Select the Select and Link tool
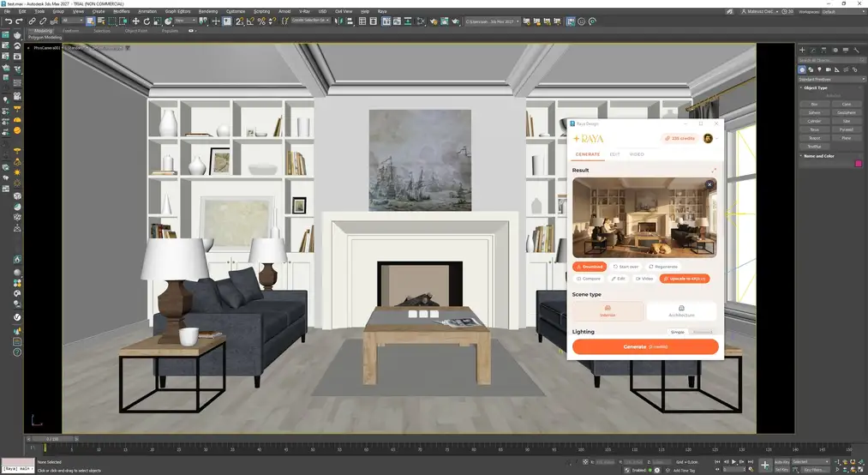This screenshot has height=475, width=868. [x=32, y=21]
